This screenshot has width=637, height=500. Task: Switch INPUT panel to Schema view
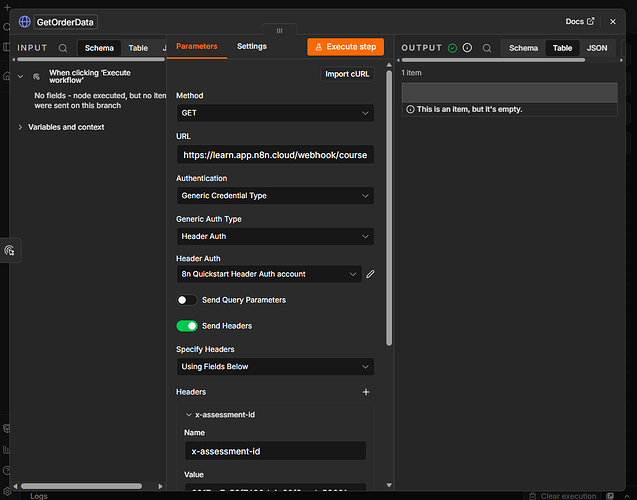pyautogui.click(x=99, y=48)
